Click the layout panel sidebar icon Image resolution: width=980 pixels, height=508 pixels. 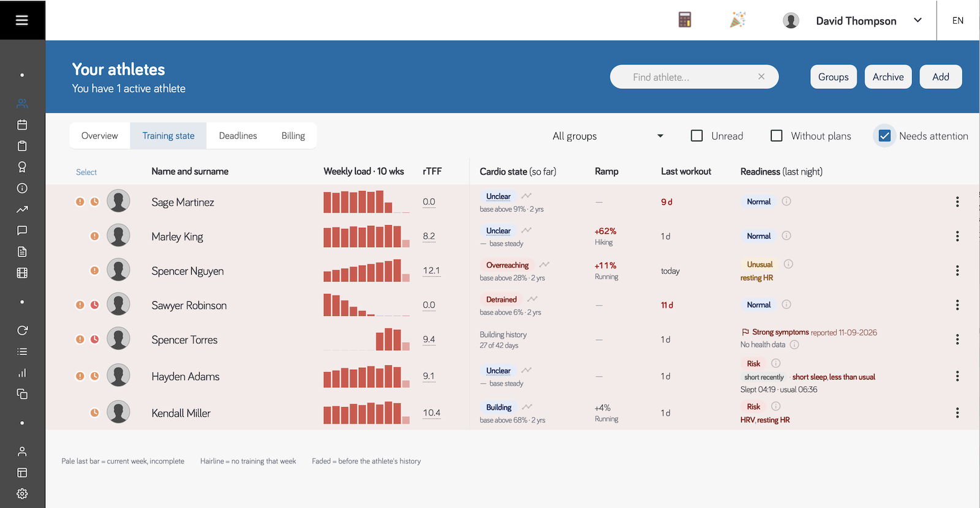[x=22, y=473]
